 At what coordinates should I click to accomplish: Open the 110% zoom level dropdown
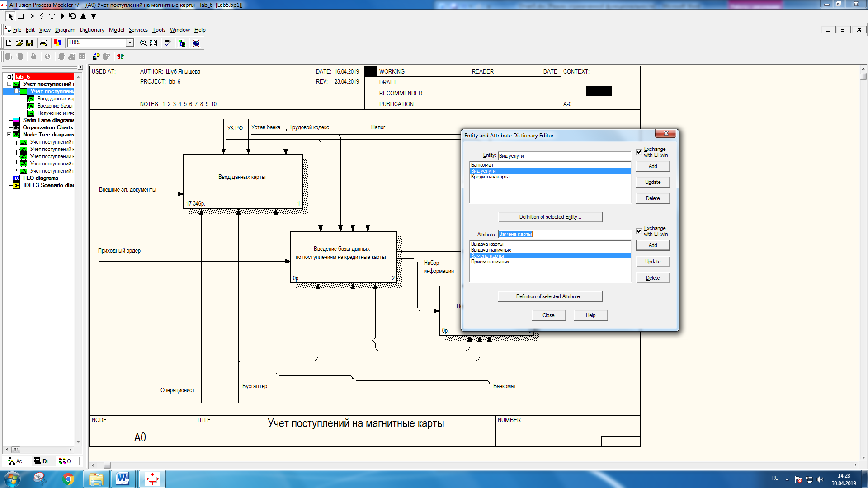coord(130,42)
